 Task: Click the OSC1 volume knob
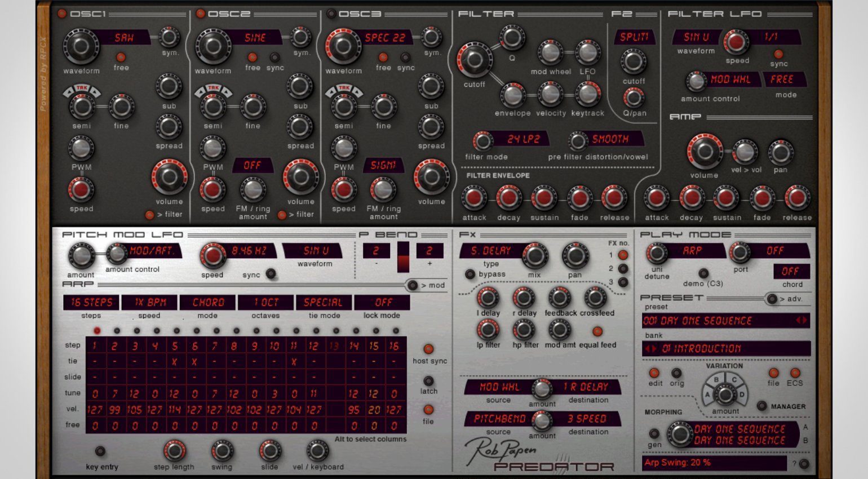(x=169, y=176)
